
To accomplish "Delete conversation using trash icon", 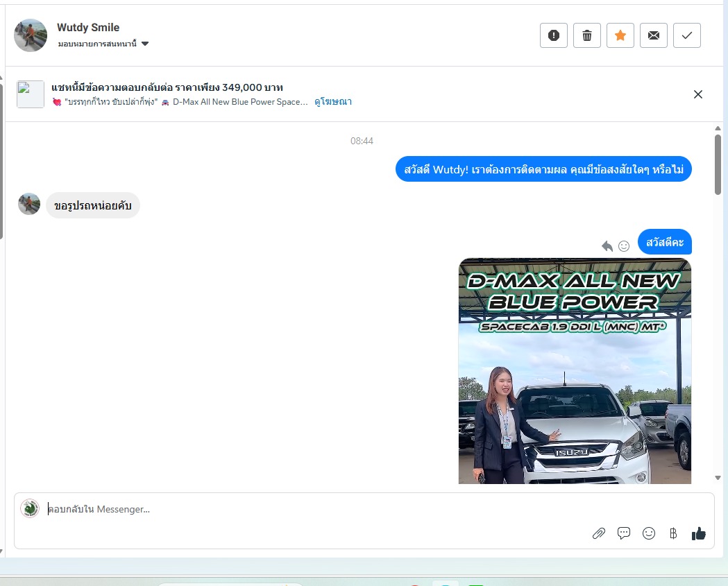I will click(587, 35).
